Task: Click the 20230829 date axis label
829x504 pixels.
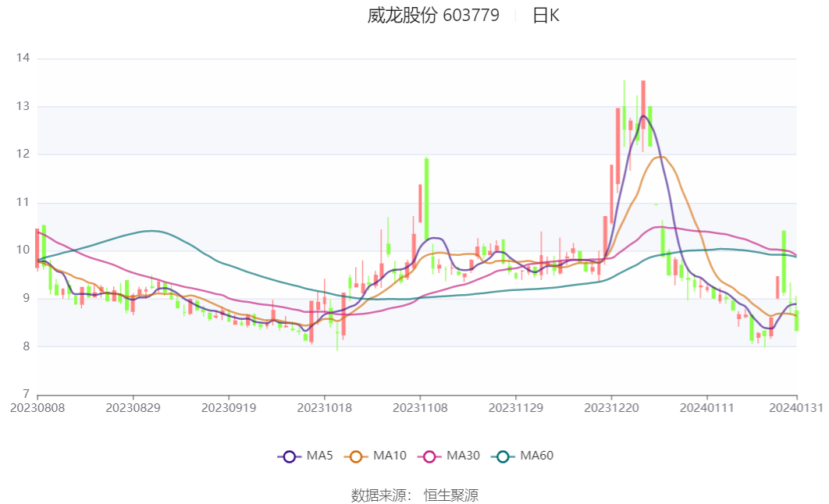Action: click(x=133, y=408)
